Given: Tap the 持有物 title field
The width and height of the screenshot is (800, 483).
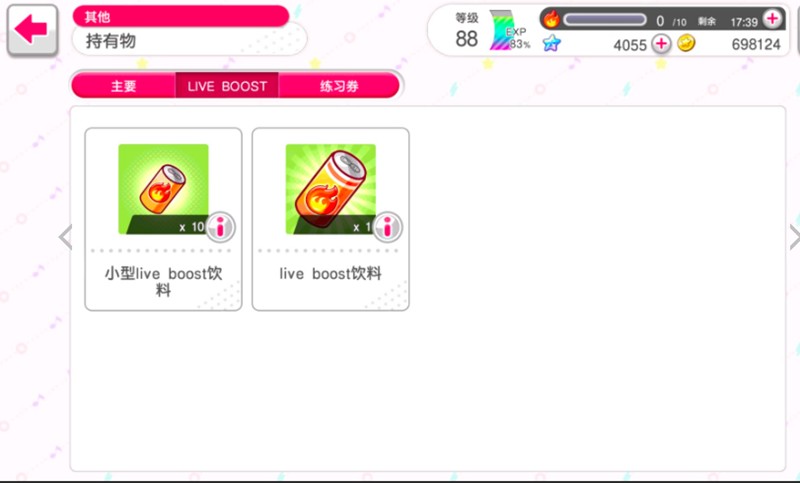Looking at the screenshot, I should tap(189, 40).
